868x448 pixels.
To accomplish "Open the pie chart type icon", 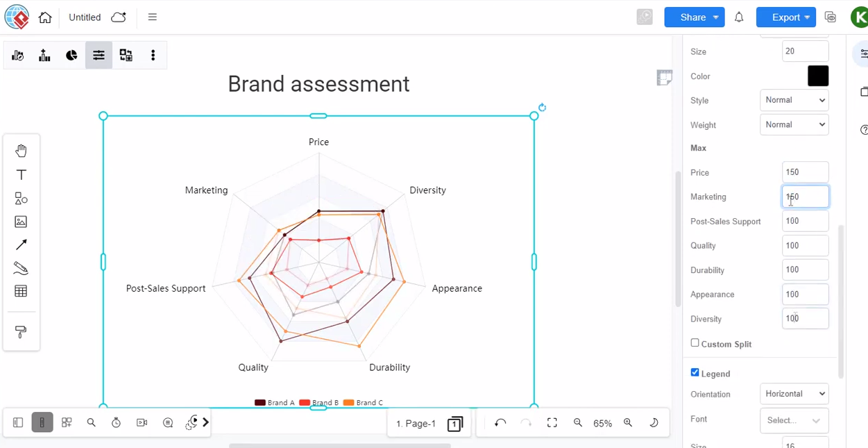I will [71, 56].
